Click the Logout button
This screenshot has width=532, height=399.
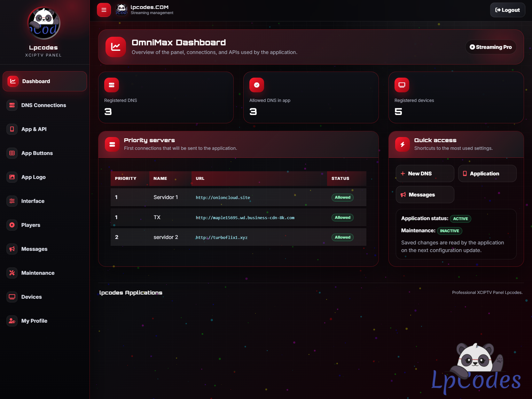coord(508,10)
